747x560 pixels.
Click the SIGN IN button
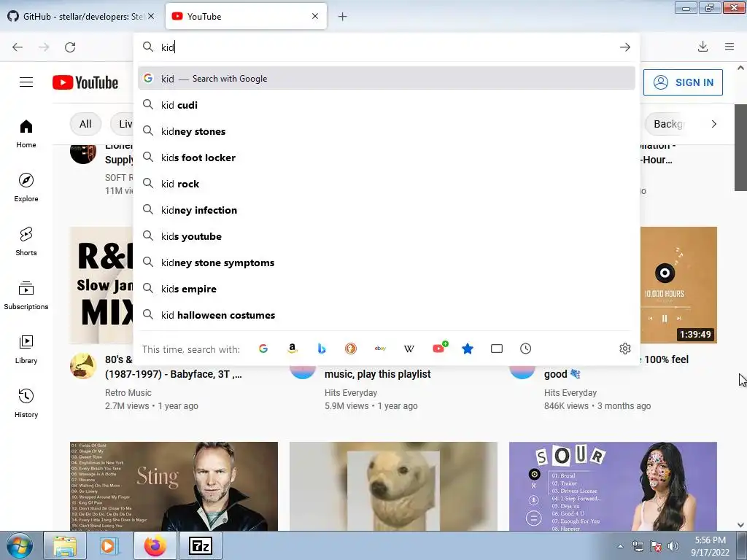click(x=683, y=82)
